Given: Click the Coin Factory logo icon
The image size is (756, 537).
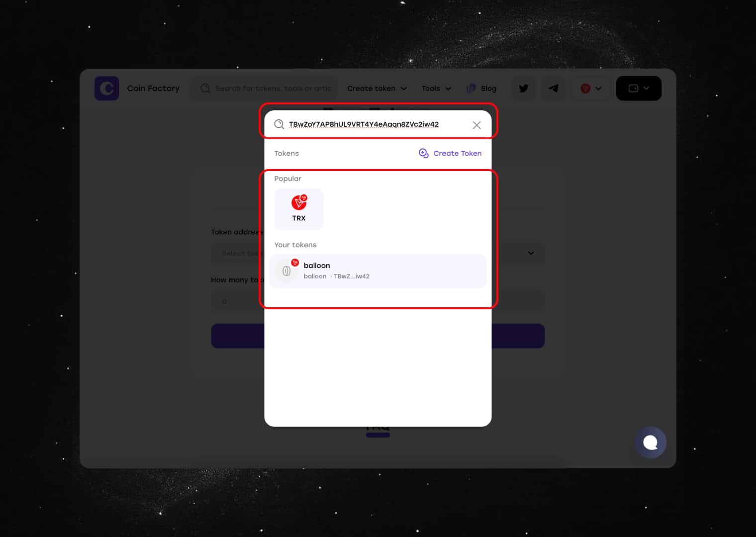Looking at the screenshot, I should tap(106, 89).
